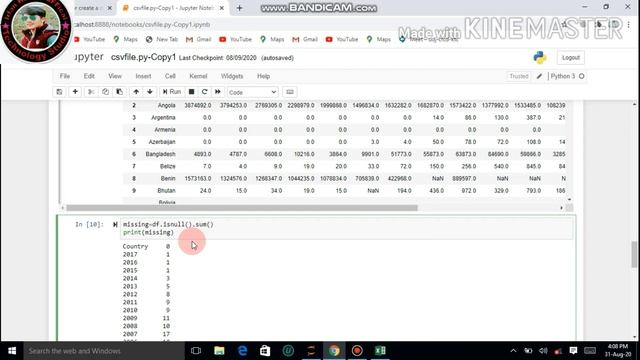Click the Python logo icon

coord(540,58)
